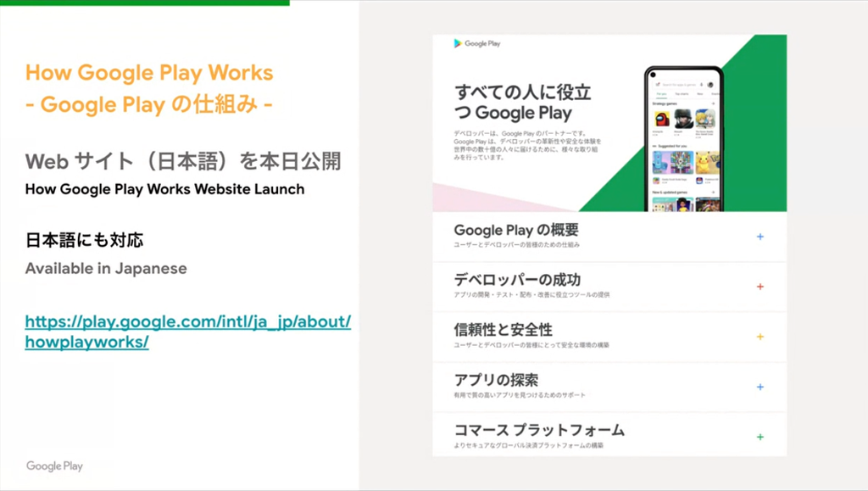The width and height of the screenshot is (868, 491).
Task: Click the Pikachu game thumbnail under Suggested for you
Action: click(x=709, y=163)
